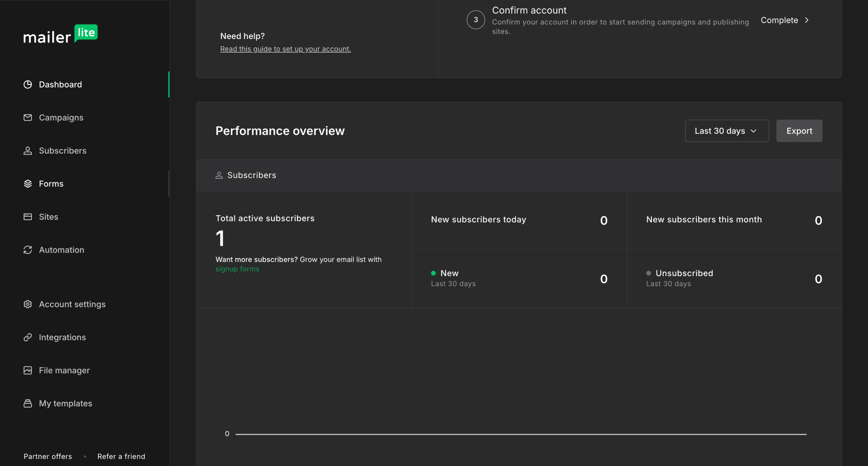
Task: Click the Subscribers section header in overview
Action: click(x=252, y=175)
